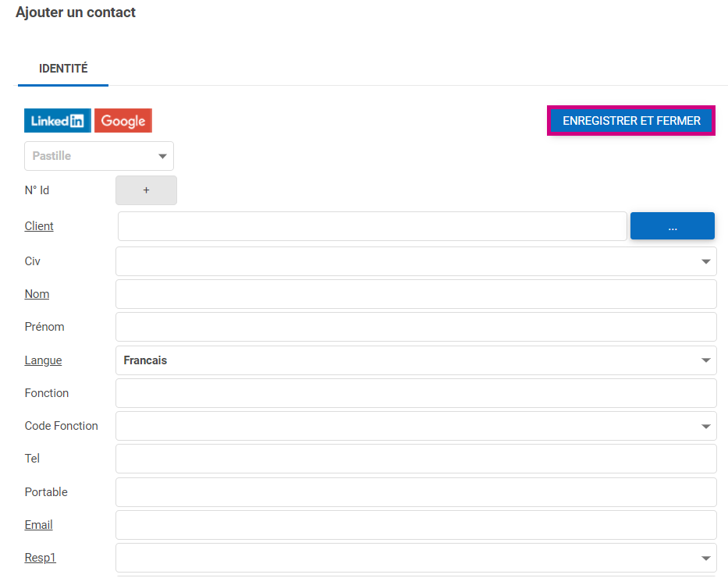
Task: Click into the Prénom input field
Action: click(416, 327)
